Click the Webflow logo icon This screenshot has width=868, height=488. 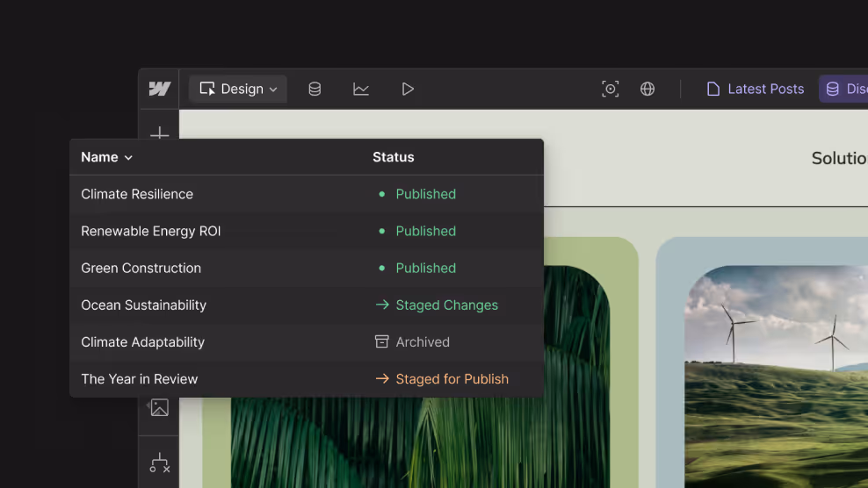click(159, 89)
